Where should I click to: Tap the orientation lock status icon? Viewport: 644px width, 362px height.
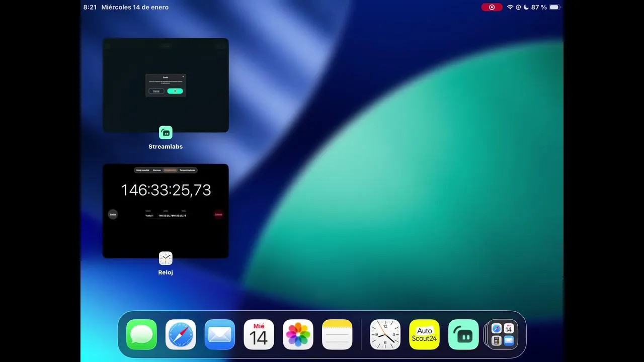pos(518,7)
